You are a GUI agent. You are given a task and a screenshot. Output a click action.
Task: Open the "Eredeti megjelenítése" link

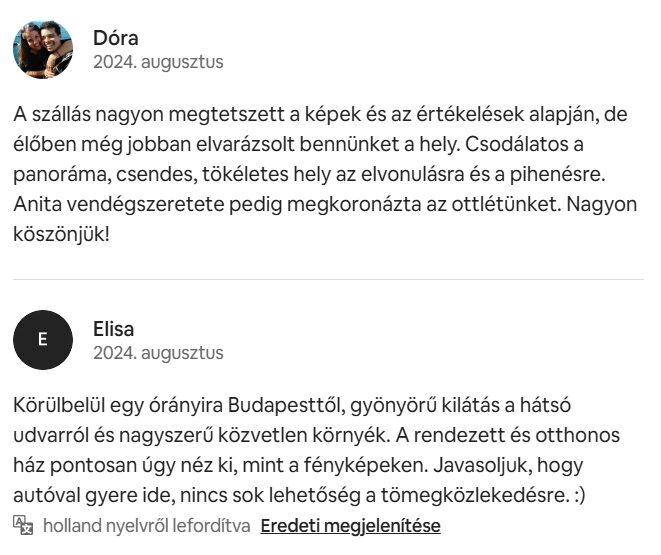click(x=350, y=525)
